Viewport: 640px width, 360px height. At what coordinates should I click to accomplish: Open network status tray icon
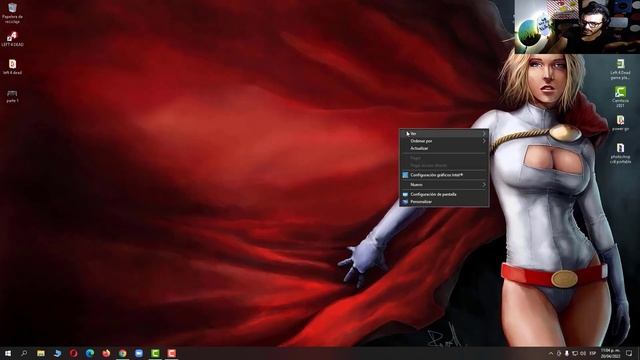pyautogui.click(x=575, y=353)
